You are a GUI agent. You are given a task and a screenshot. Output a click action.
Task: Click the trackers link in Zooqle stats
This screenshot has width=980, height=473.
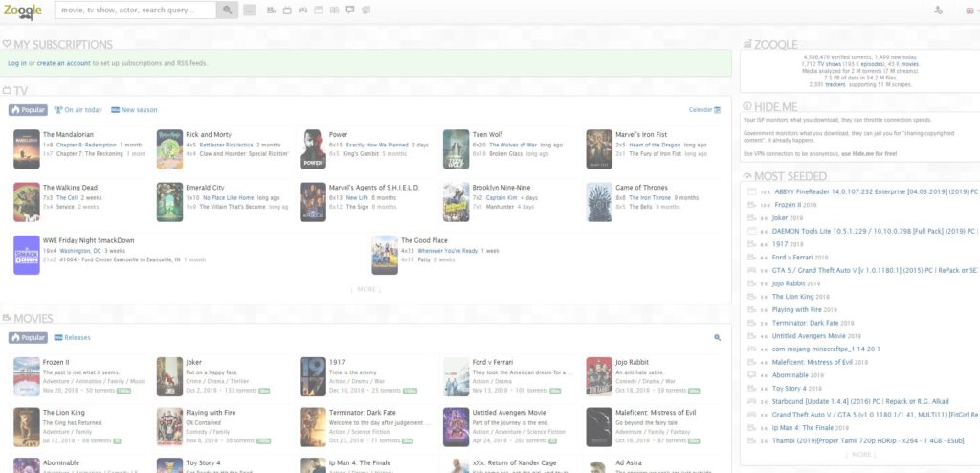[x=835, y=84]
